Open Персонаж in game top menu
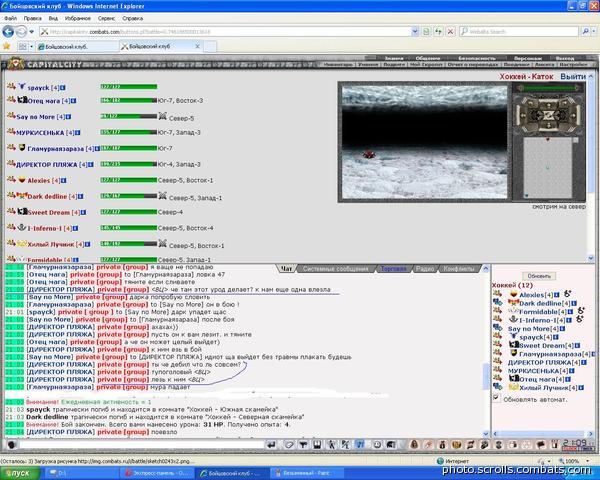 [x=528, y=58]
